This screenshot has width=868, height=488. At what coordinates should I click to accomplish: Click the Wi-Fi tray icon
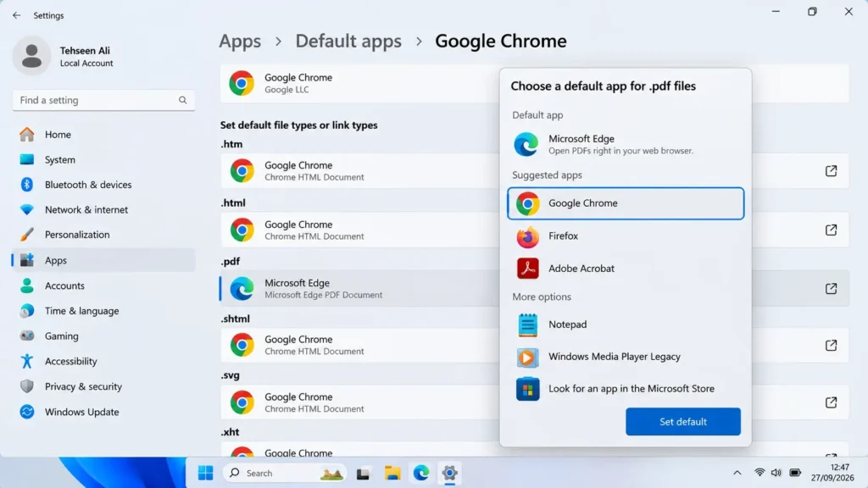pyautogui.click(x=759, y=473)
